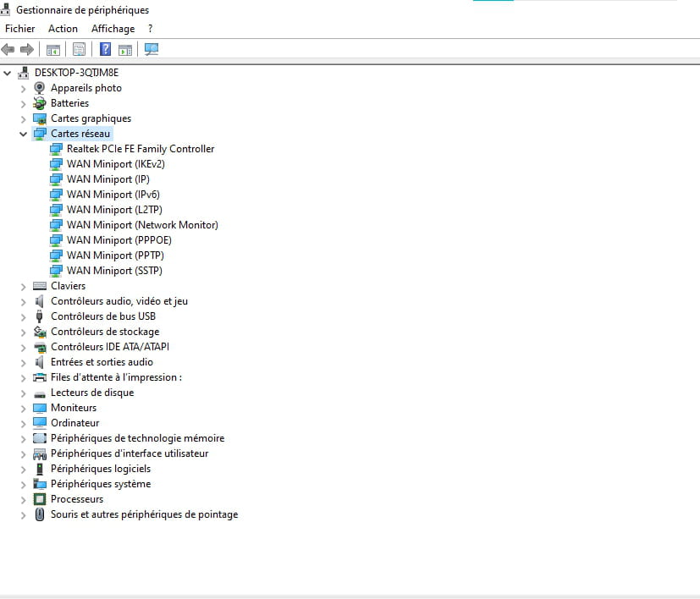This screenshot has height=599, width=700.
Task: Select WAN Miniport (IKEv2)
Action: pyautogui.click(x=116, y=164)
